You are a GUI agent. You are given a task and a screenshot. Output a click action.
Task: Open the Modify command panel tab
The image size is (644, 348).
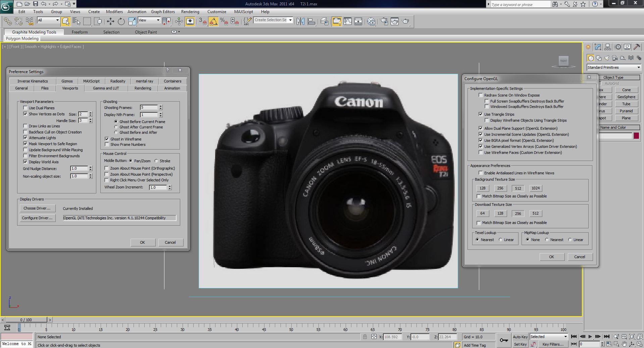598,47
